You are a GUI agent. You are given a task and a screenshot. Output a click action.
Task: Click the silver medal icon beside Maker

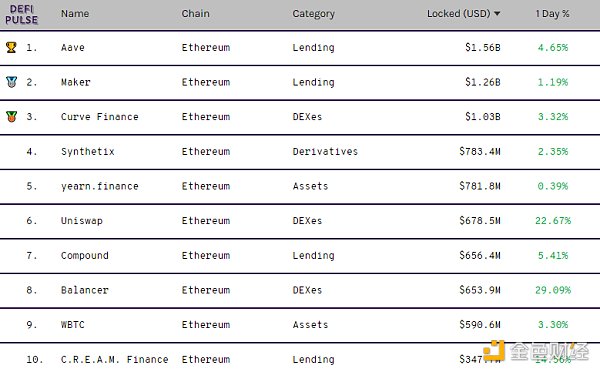coord(11,82)
